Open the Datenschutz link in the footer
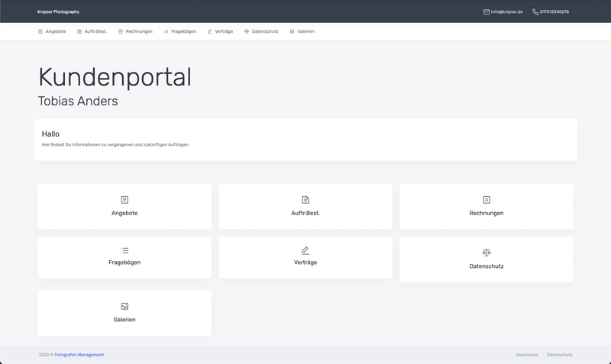Screen dimensions: 611x364 (x=559, y=355)
